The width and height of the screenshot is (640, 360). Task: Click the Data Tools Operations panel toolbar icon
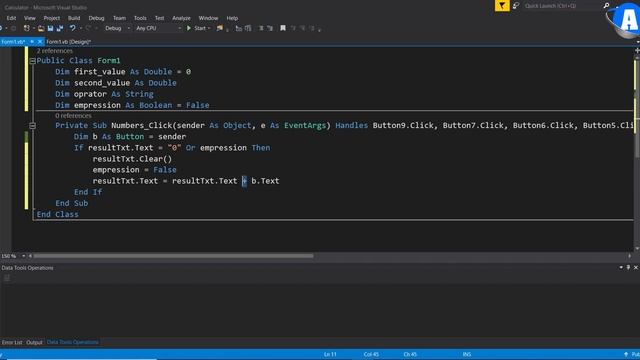point(7,278)
